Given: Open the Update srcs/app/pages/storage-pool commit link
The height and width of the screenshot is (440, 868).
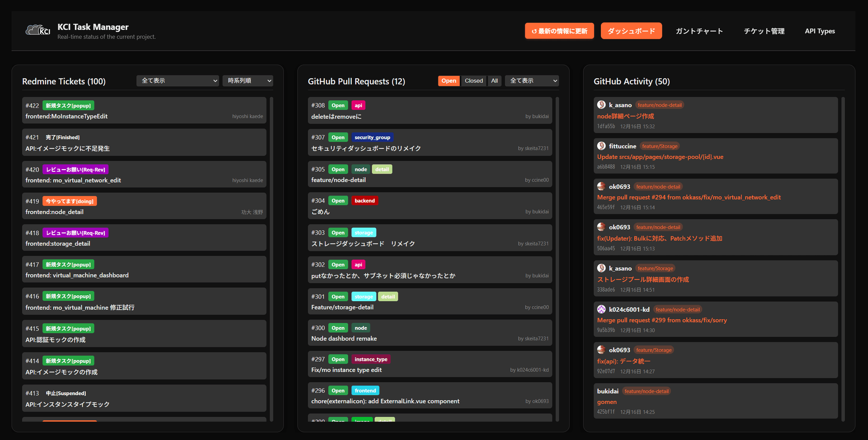Looking at the screenshot, I should [x=660, y=157].
